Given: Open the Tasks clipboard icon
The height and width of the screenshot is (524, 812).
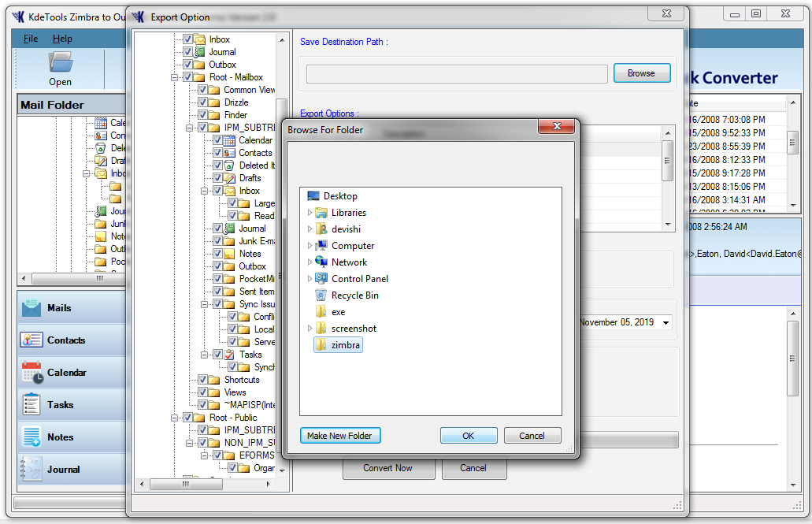Looking at the screenshot, I should [32, 405].
